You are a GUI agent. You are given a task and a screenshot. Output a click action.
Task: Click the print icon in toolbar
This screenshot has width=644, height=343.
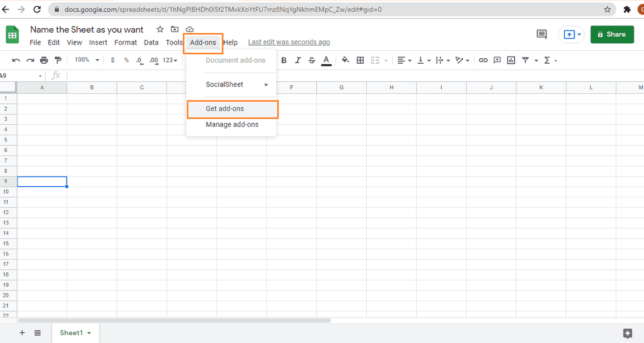[43, 60]
